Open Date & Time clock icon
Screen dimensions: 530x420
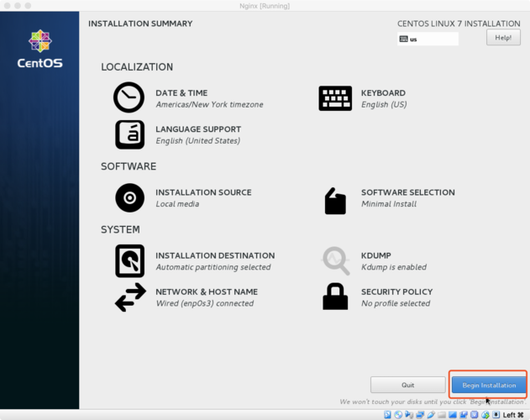[129, 97]
